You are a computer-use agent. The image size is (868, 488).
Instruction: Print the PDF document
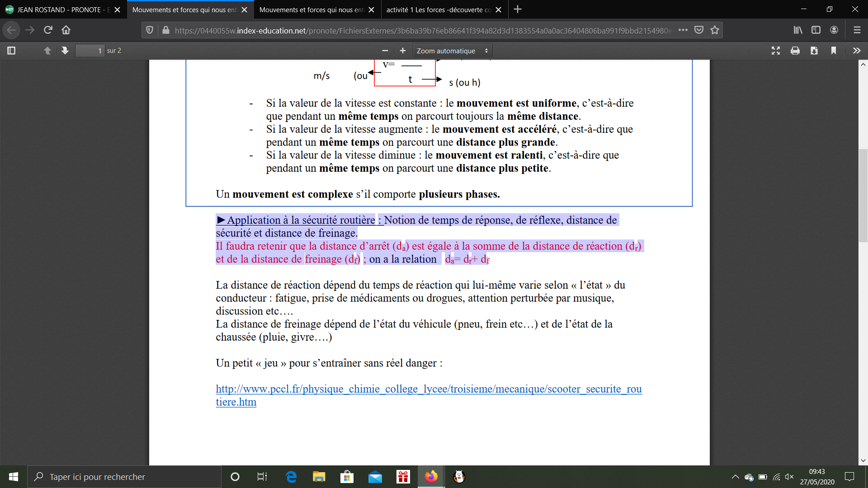pos(795,51)
